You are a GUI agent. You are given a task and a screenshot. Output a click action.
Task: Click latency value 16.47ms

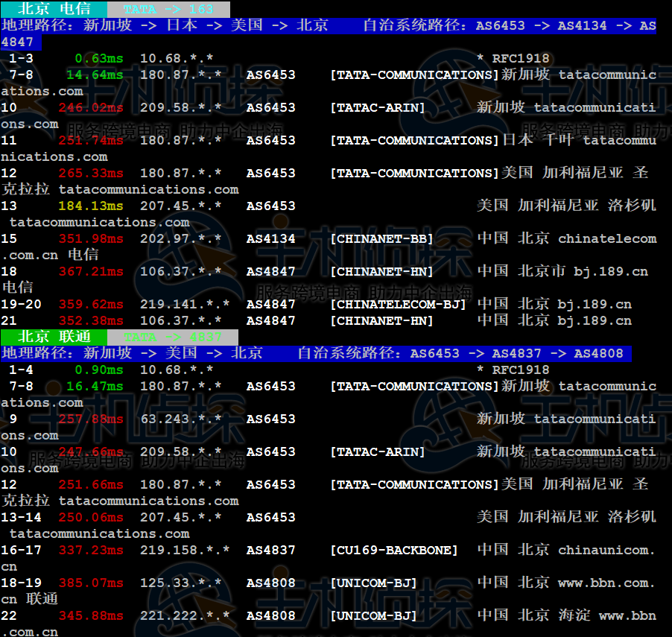click(x=95, y=386)
